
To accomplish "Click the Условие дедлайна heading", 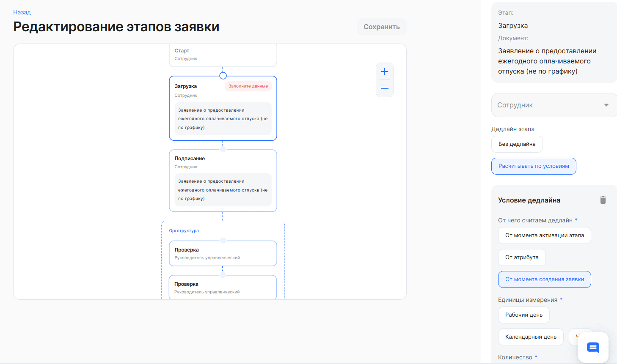I will point(529,200).
